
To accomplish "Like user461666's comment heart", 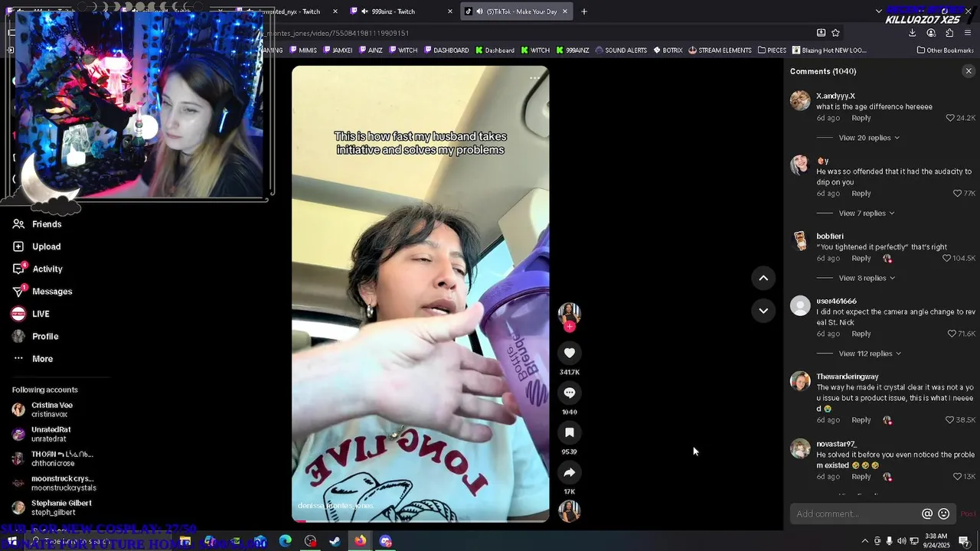I will [952, 334].
